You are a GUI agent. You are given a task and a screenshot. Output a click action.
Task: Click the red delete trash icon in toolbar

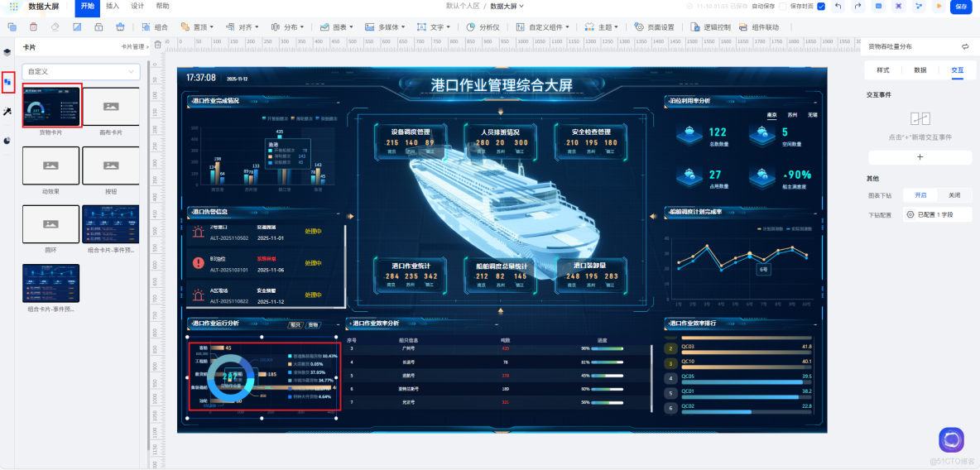[x=33, y=26]
